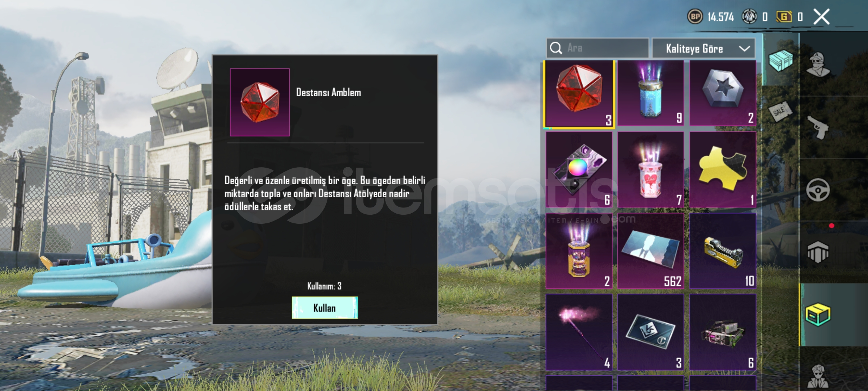Select the yellow puzzle piece item
Screen dimensions: 868x391
pos(723,169)
